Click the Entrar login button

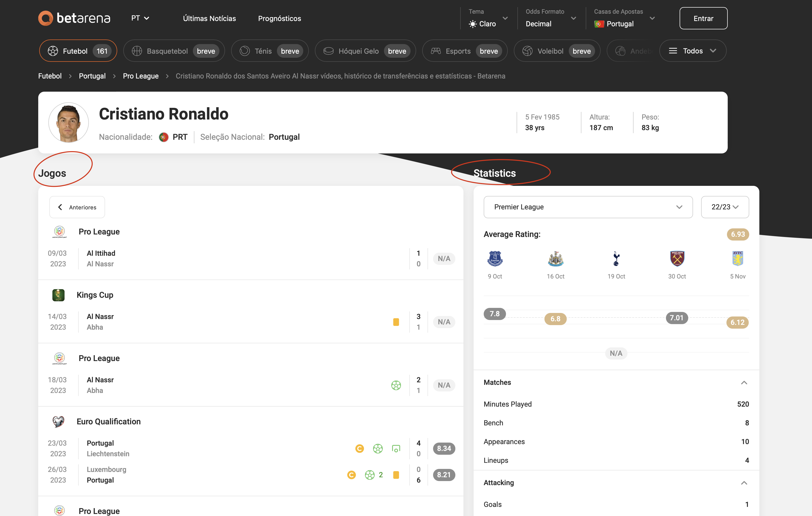click(x=703, y=18)
